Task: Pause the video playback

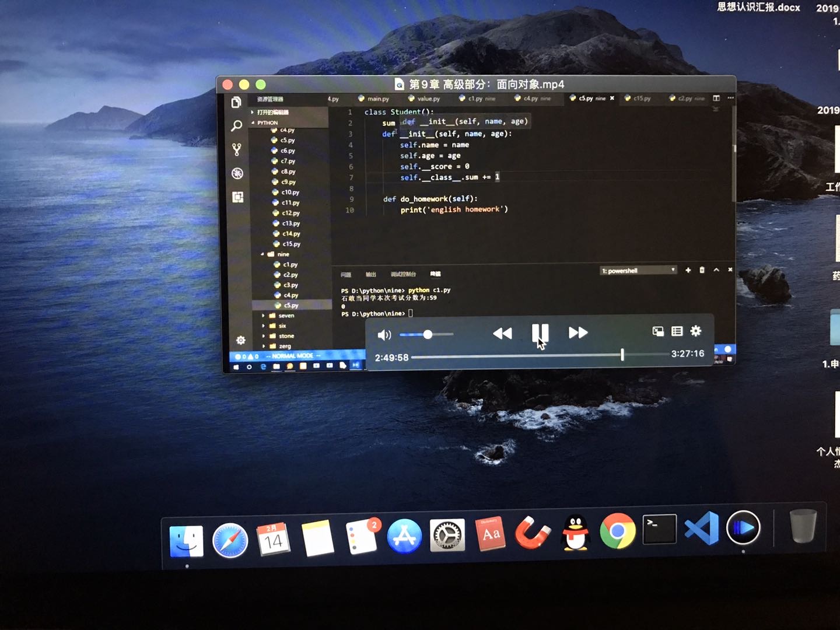Action: pos(540,333)
